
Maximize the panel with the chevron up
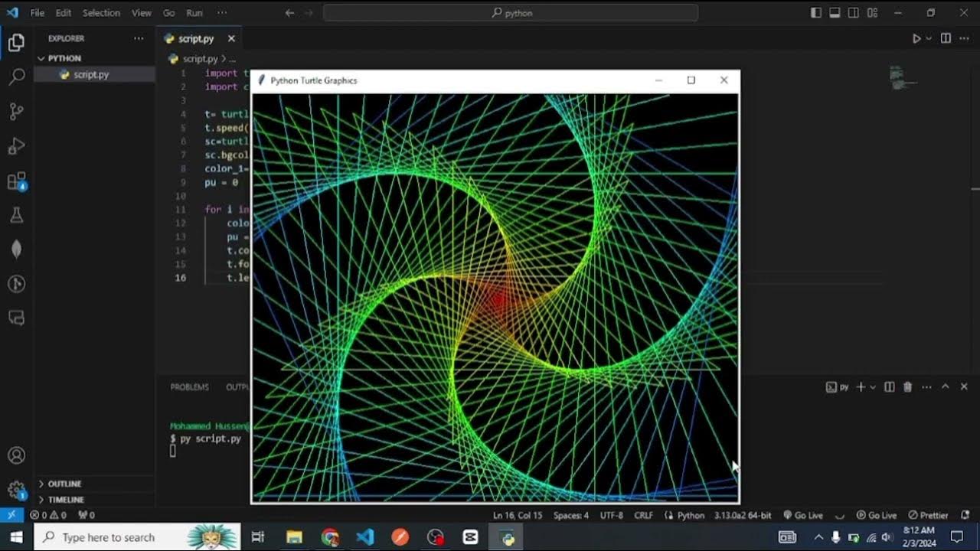tap(946, 387)
